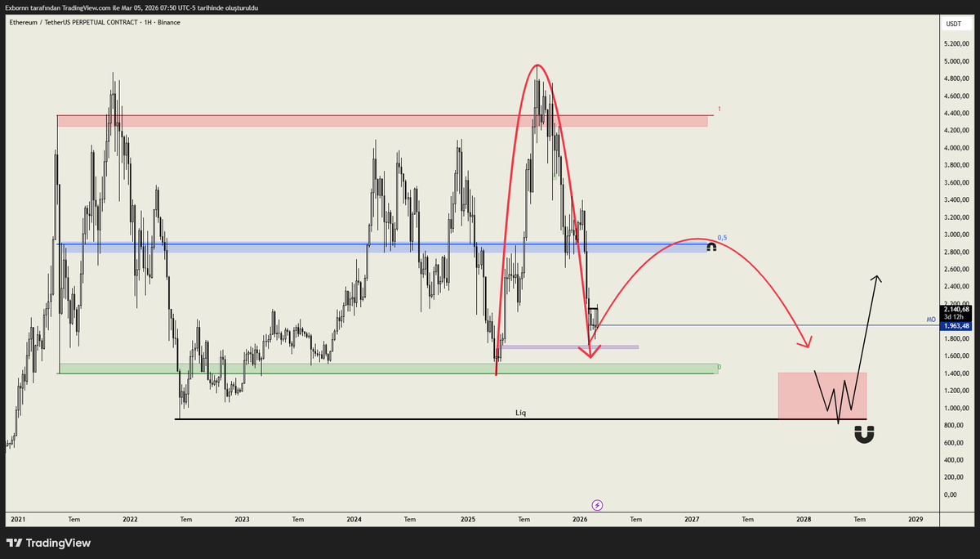Select the blue mid-range zone near 2.900
The image size is (980, 559).
382,247
